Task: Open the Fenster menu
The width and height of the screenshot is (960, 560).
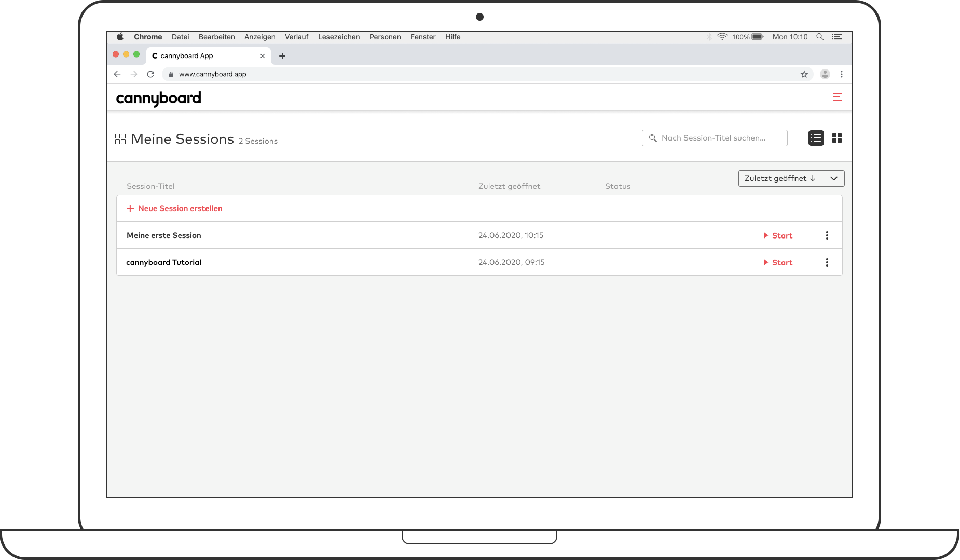Action: [423, 37]
